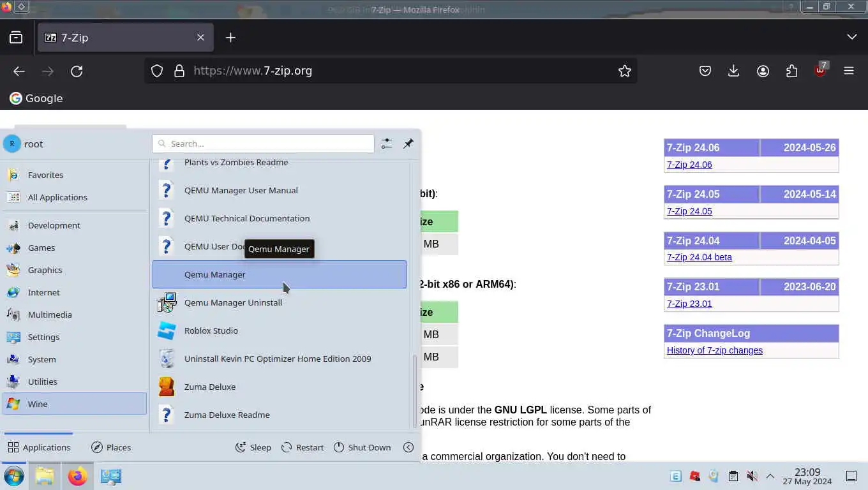Open Plants vs Zombies Readme
This screenshot has height=490, width=868.
click(279, 164)
